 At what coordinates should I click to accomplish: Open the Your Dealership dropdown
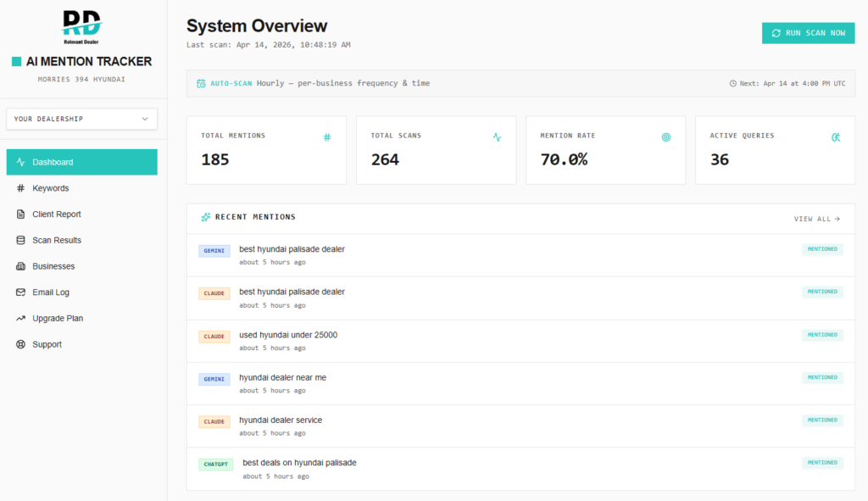click(81, 119)
